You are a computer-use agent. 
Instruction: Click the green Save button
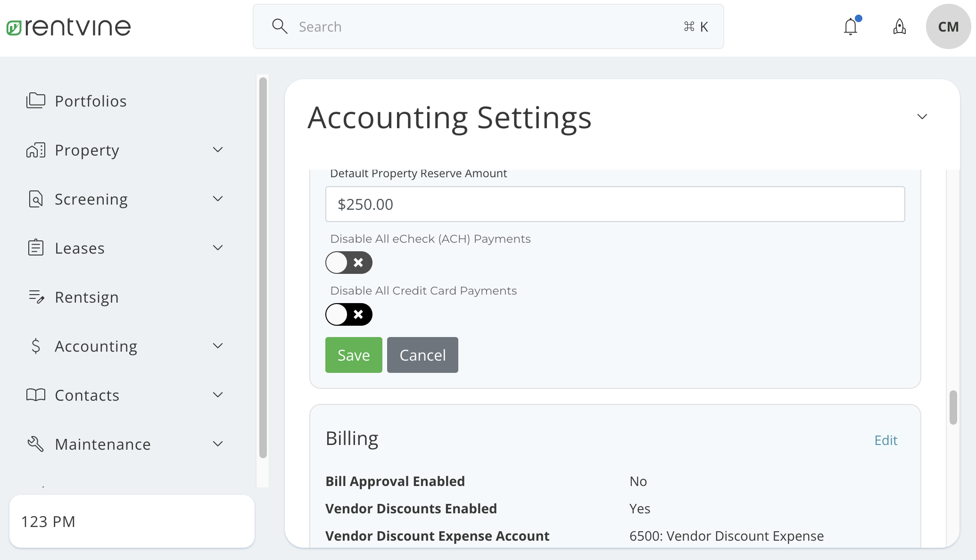(354, 355)
